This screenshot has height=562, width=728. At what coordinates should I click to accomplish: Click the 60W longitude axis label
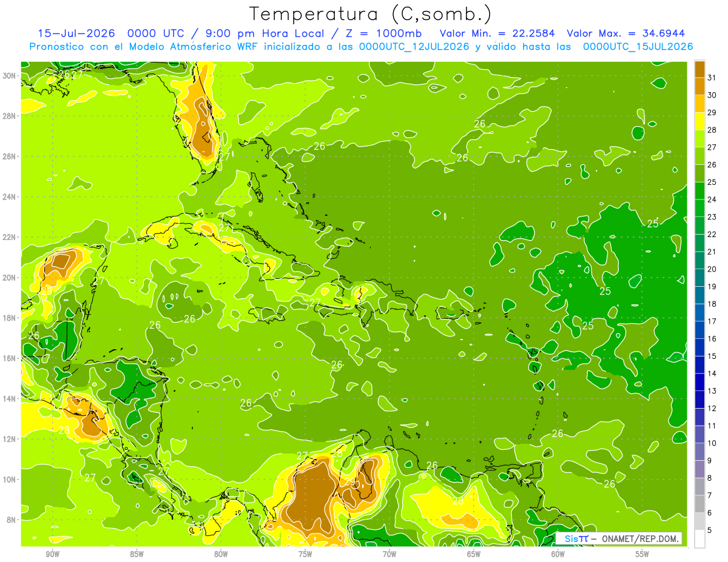pos(558,554)
